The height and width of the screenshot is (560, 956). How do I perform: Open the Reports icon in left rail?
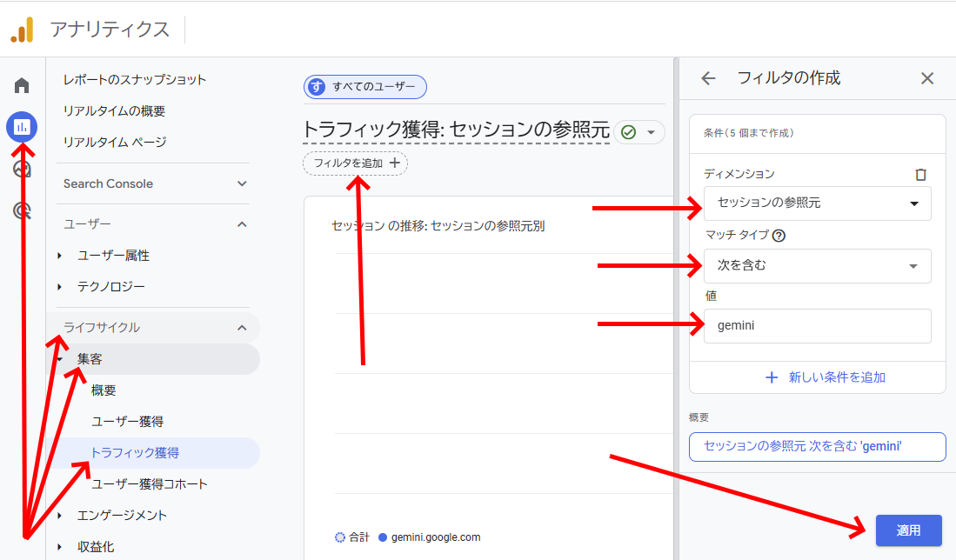click(22, 127)
